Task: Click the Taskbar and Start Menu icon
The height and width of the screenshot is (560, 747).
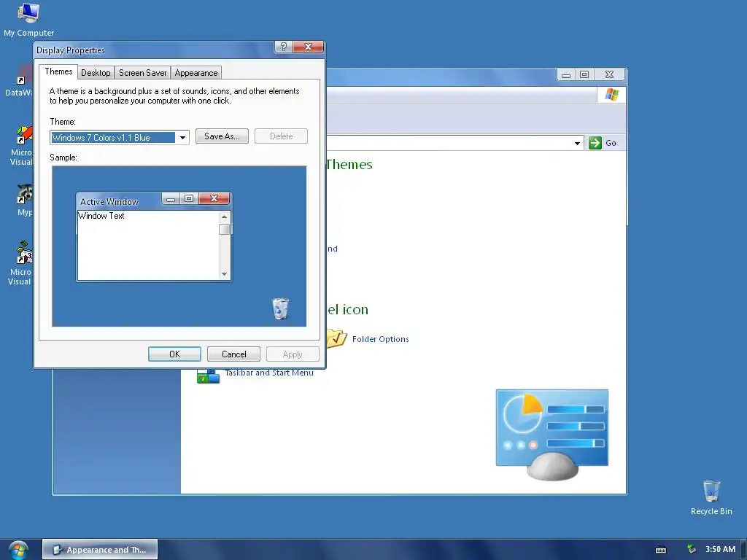Action: pos(208,376)
